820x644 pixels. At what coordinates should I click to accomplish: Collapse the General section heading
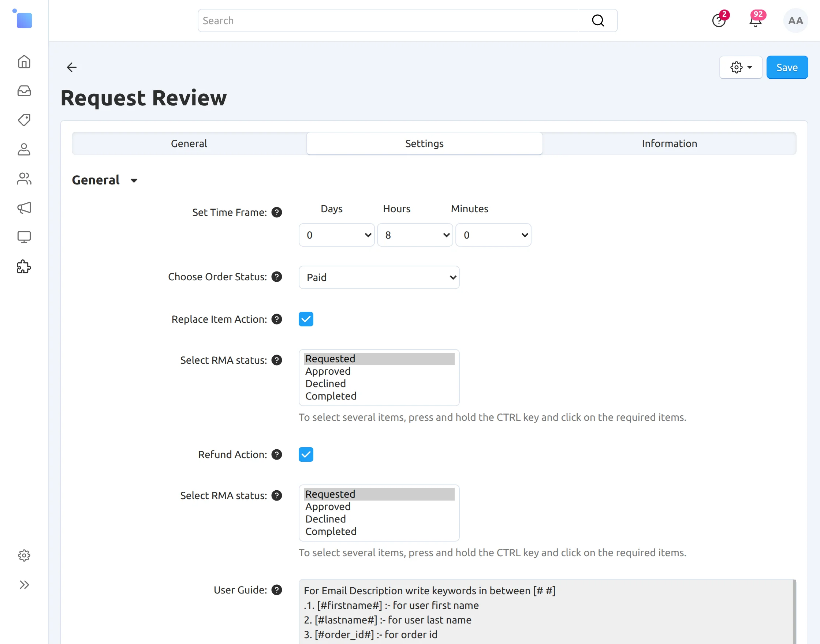pyautogui.click(x=104, y=180)
